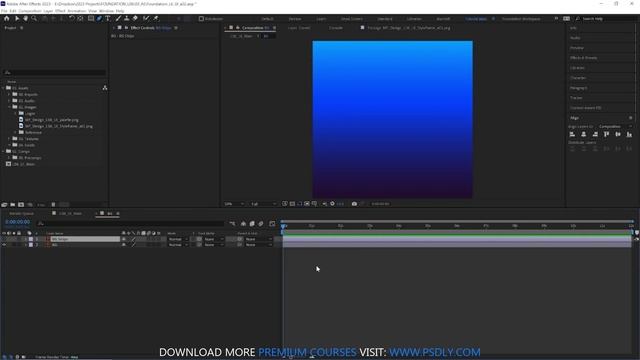640x360 pixels.
Task: Align layers to bottom edge
Action: tap(629, 134)
